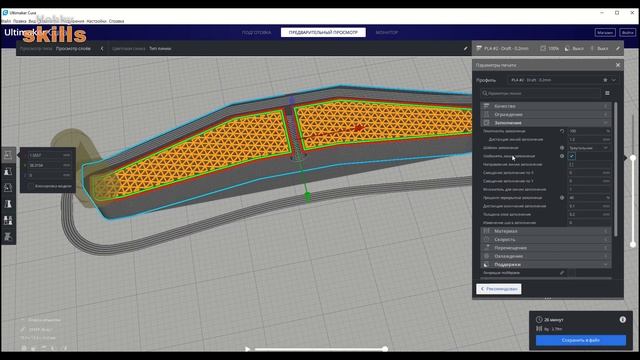Edit the infill line distance field
This screenshot has height=360, width=640.
pyautogui.click(x=589, y=140)
